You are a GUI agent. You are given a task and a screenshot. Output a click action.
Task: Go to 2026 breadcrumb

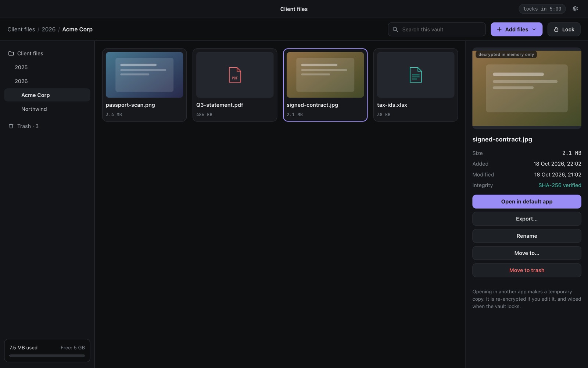point(49,29)
